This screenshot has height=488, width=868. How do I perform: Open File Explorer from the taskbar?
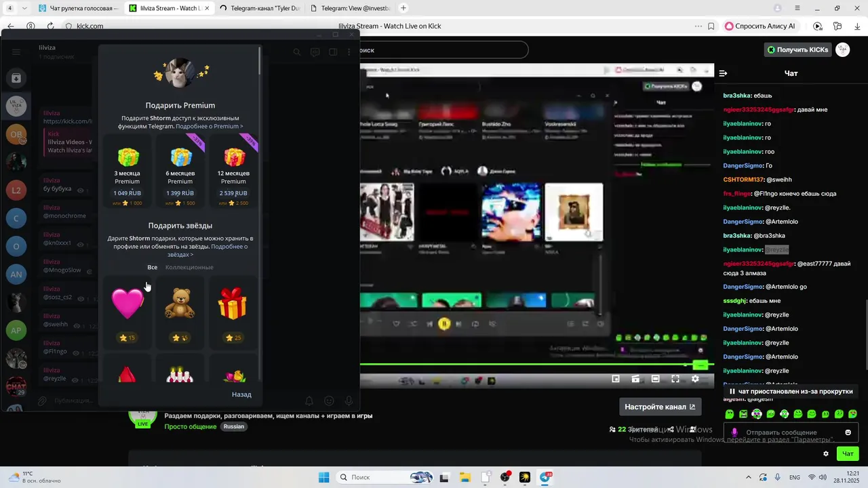pos(465,477)
